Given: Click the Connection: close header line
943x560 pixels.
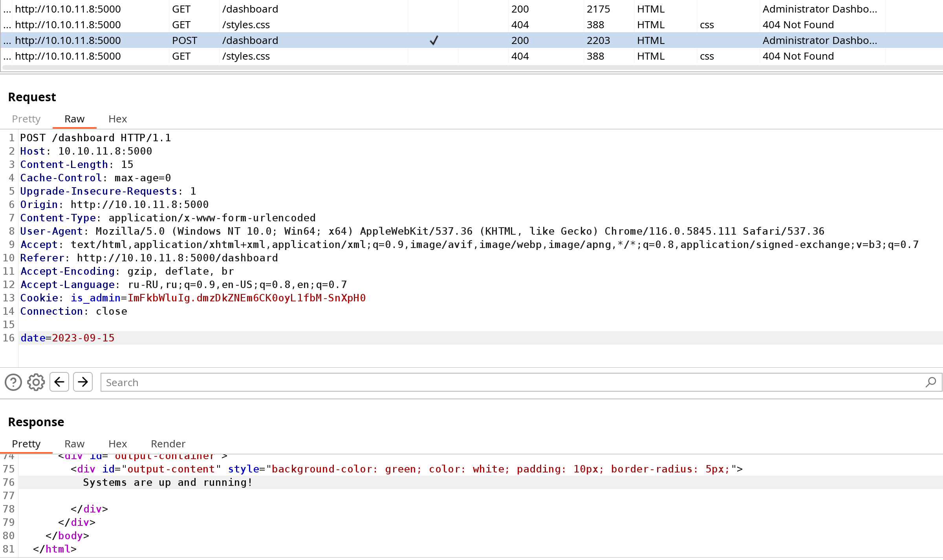Looking at the screenshot, I should coord(74,311).
